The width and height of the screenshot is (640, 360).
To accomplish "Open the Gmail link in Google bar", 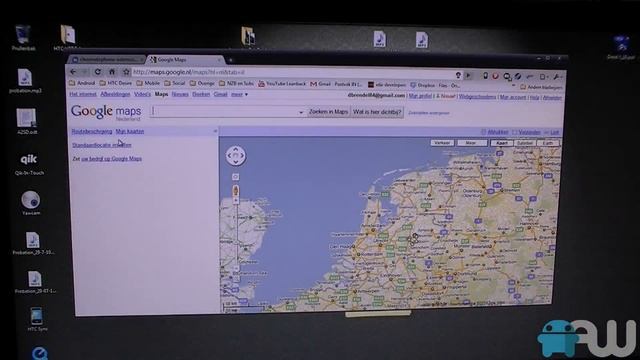I will (220, 94).
